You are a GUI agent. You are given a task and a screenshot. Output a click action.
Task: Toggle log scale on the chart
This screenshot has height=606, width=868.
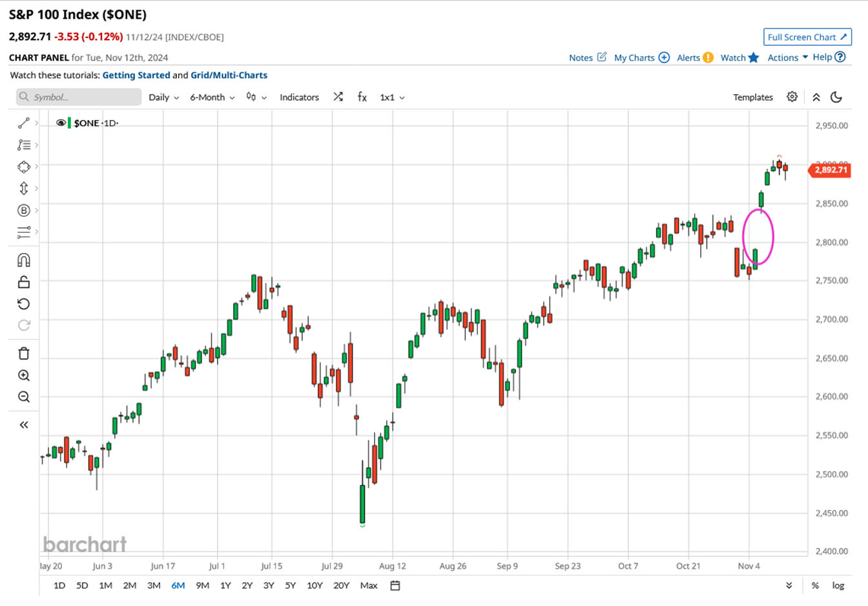click(x=838, y=585)
